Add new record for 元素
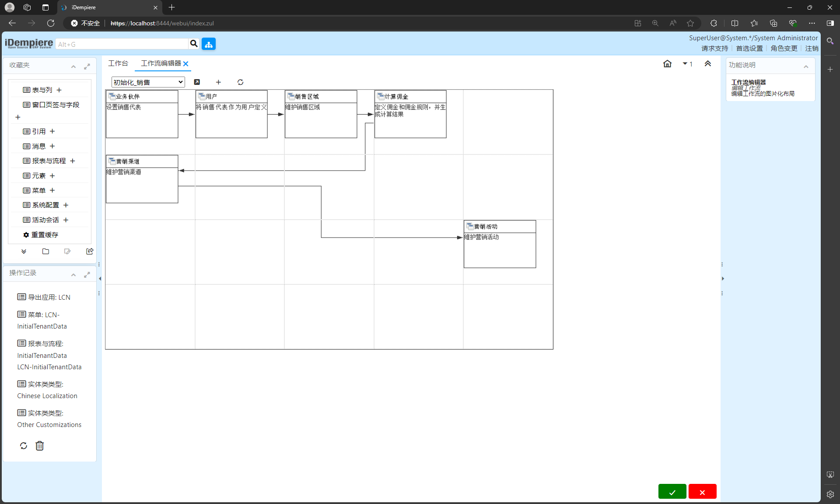This screenshot has width=840, height=504. coord(52,176)
